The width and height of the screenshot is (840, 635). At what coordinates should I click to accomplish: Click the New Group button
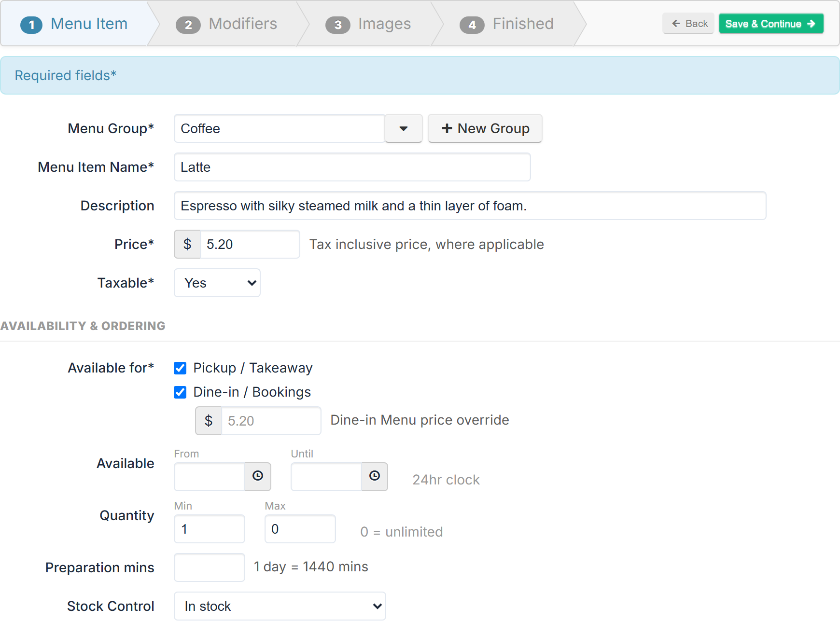(485, 128)
